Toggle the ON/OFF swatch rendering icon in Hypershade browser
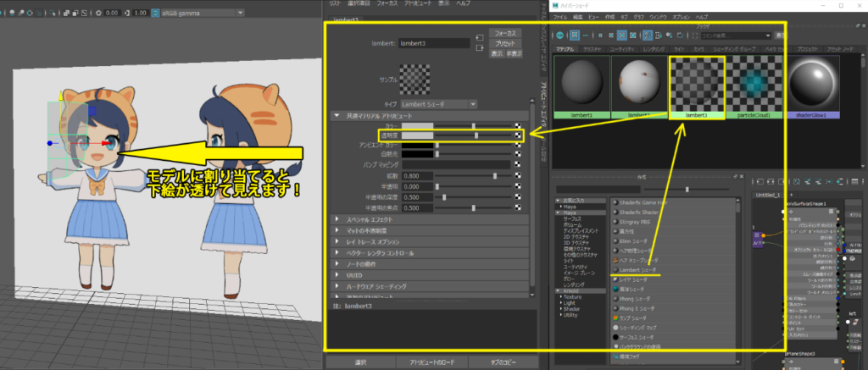868x370 pixels. pyautogui.click(x=559, y=35)
